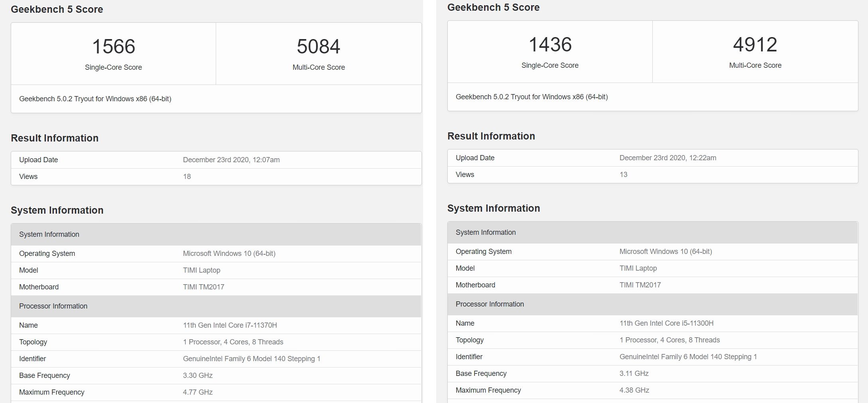Click right panel Geekbench 5.0.2 Tryout version text
This screenshot has height=403, width=868.
(x=532, y=97)
